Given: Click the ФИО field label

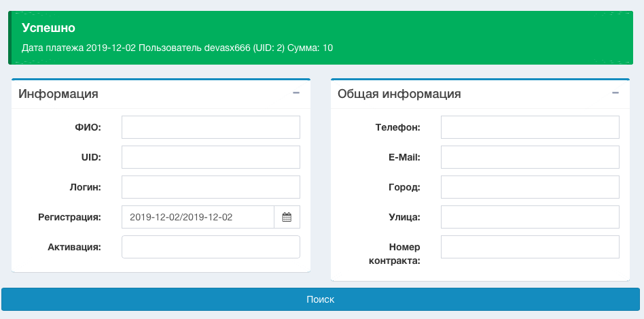Looking at the screenshot, I should 88,127.
